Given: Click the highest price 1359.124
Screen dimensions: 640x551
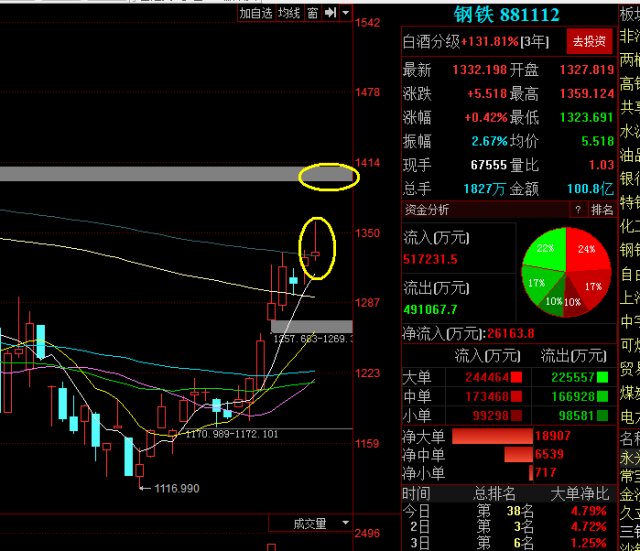Looking at the screenshot, I should pyautogui.click(x=587, y=94).
